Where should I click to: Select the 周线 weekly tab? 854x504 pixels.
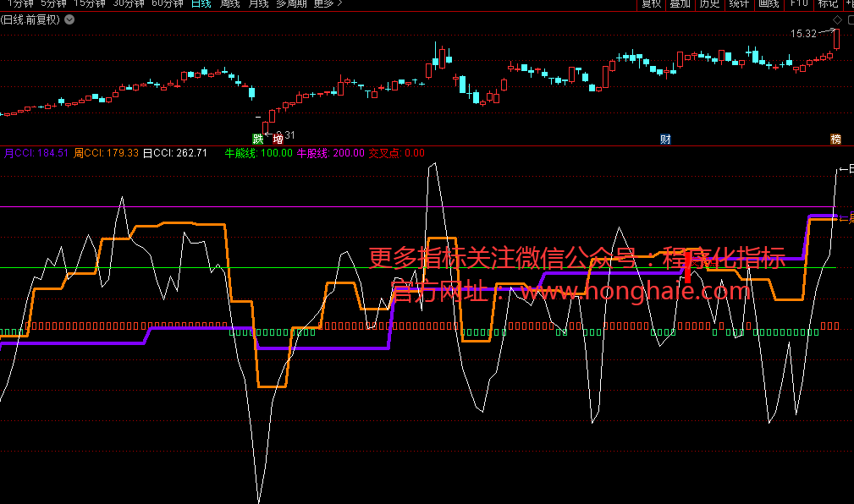point(229,3)
